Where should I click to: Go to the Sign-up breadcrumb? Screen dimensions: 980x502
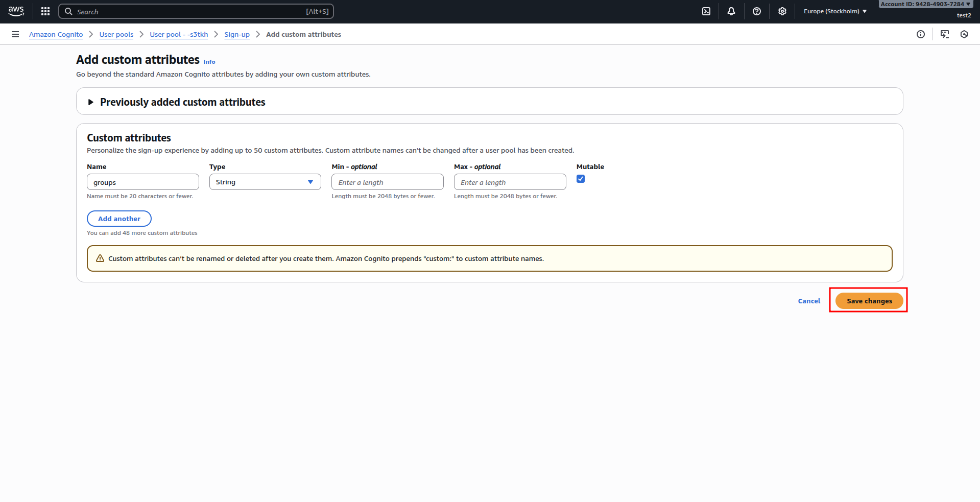(x=237, y=34)
